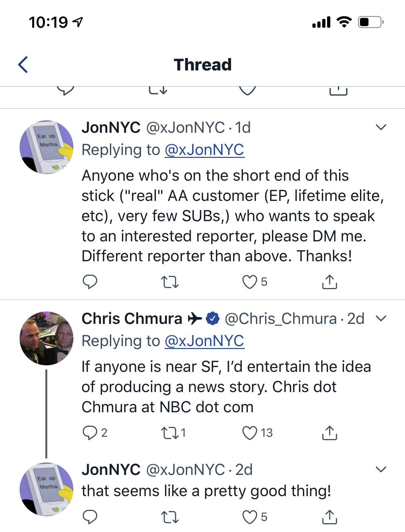The image size is (405, 532).
Task: Open options chevron on 'pretty good thing' tweet
Action: pos(381,469)
